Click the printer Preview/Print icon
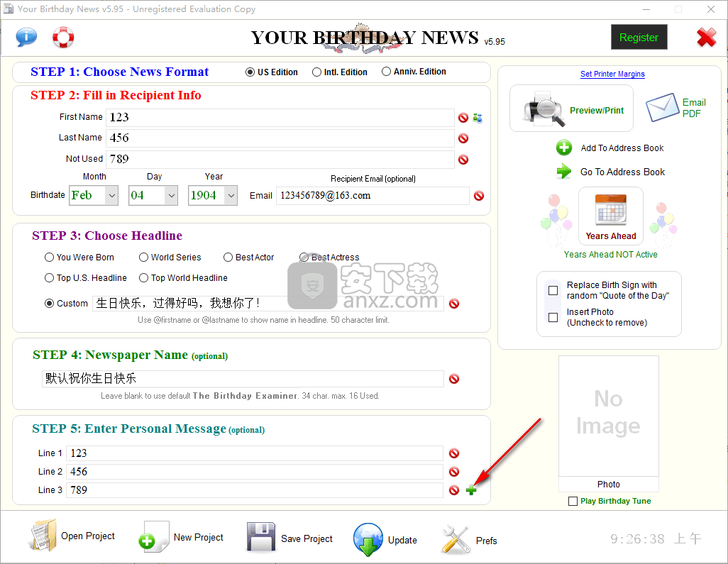Screen dimensions: 728x564 pos(544,109)
